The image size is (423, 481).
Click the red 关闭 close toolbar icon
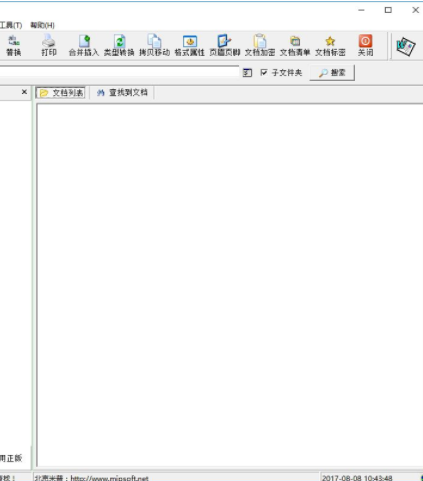[365, 45]
